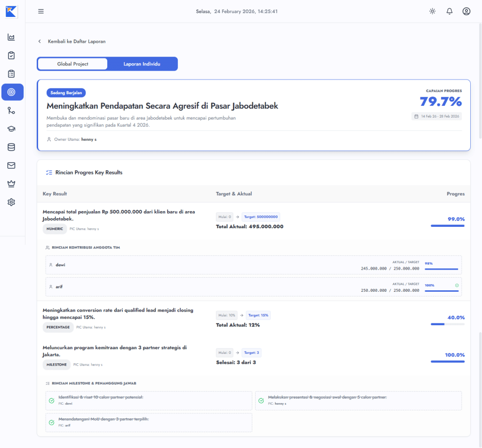Open the clipboard check sidebar icon

click(11, 56)
